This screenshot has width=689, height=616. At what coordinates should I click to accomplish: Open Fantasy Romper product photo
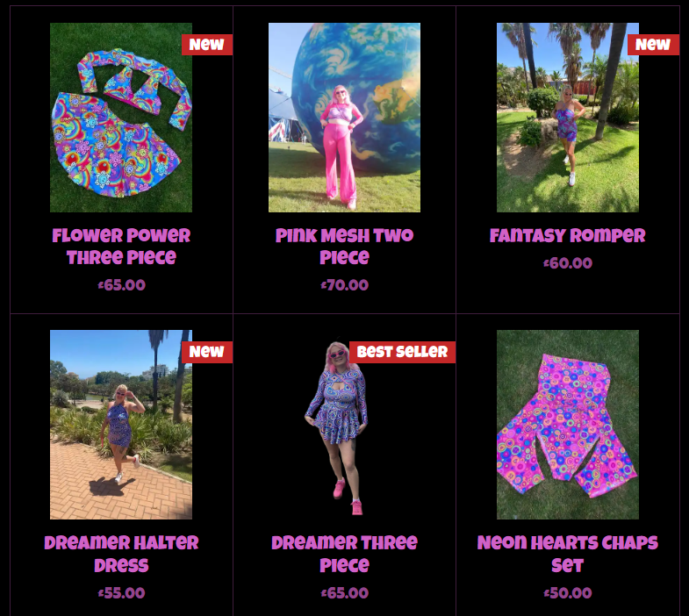click(568, 118)
